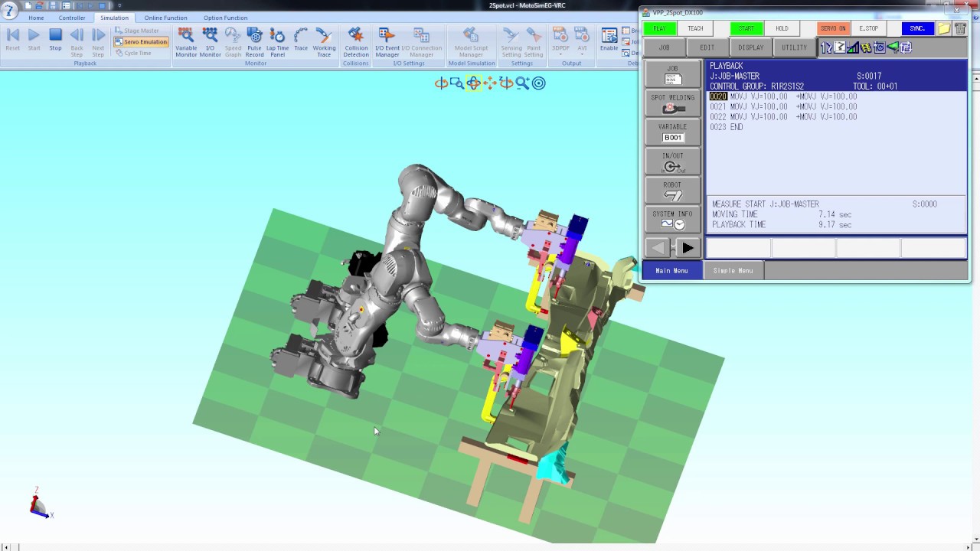
Task: Open the I/O Monitor
Action: pyautogui.click(x=210, y=42)
